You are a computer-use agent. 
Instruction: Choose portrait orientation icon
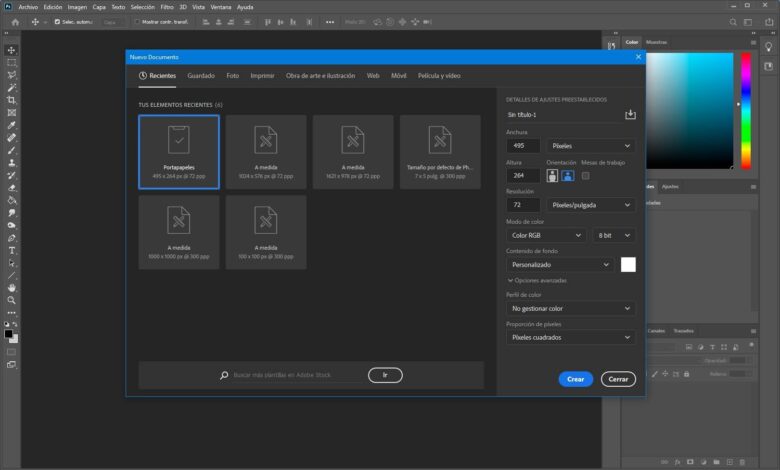coord(550,176)
